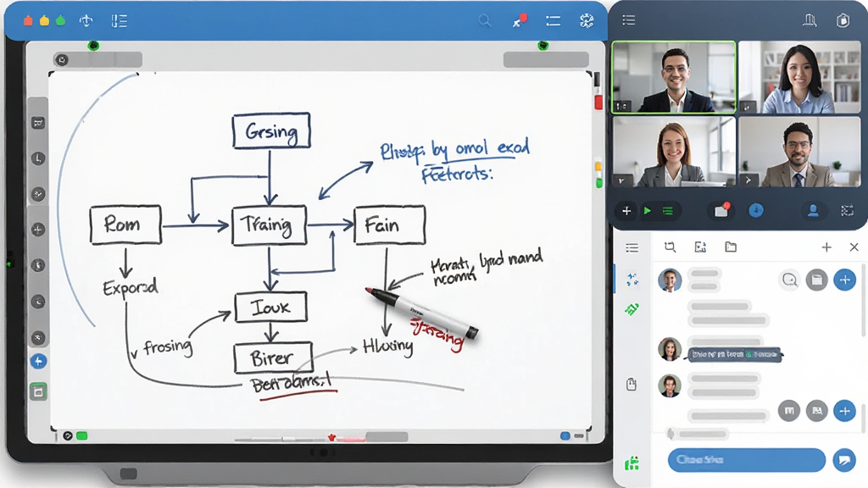Send the message with the blue chat-bubble button

point(844,460)
